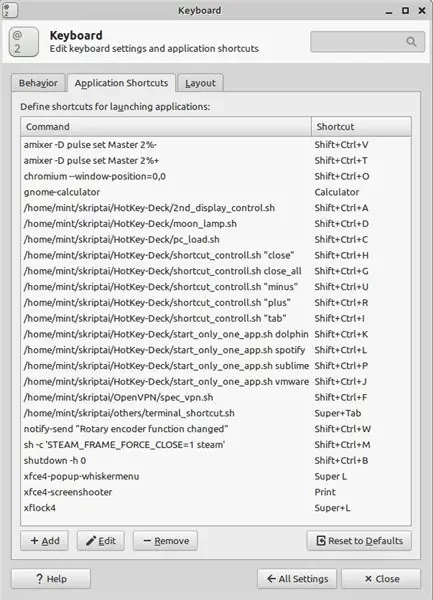Select the gnome-calculator row
433x600 pixels.
pyautogui.click(x=216, y=192)
